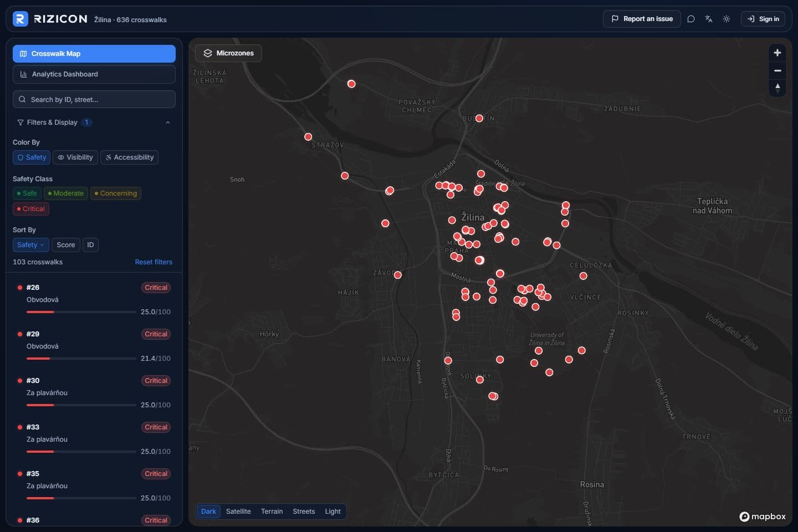Switch to Crosswalk Map view
The image size is (798, 532).
click(94, 54)
